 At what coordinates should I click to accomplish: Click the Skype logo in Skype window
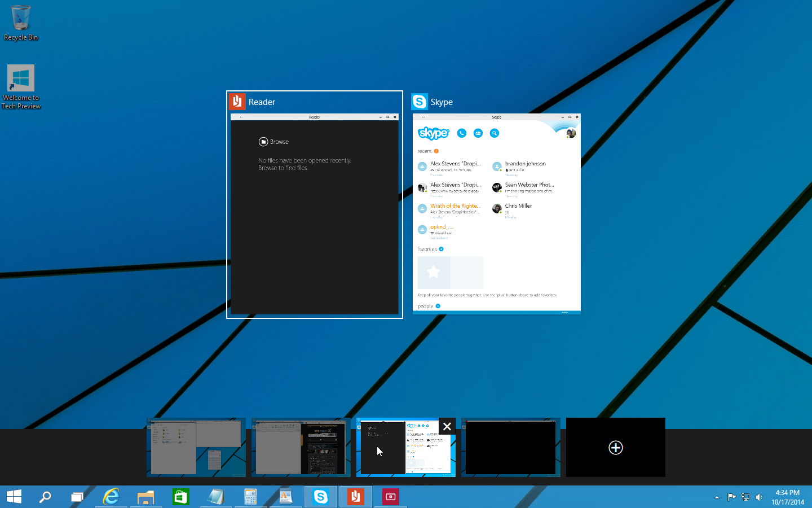click(x=434, y=133)
